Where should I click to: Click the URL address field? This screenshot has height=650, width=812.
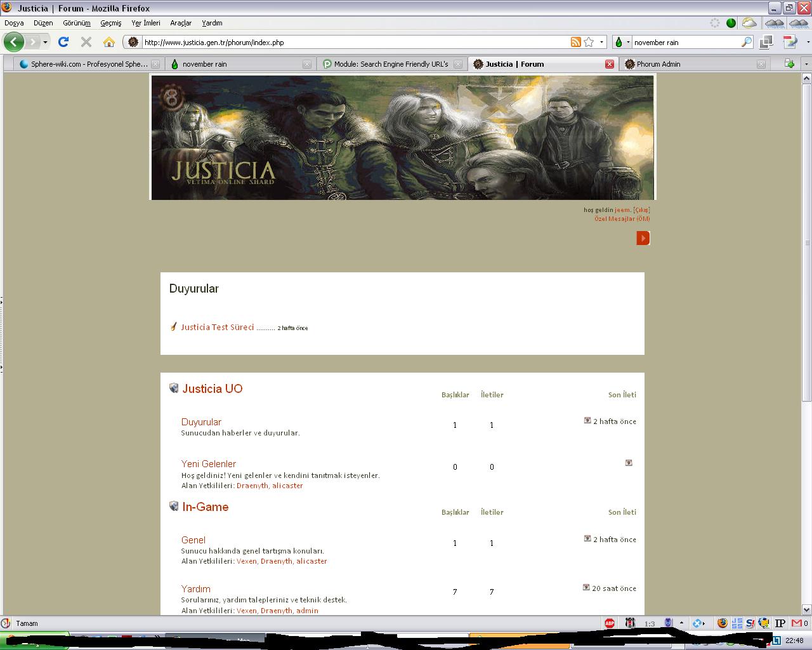point(355,43)
